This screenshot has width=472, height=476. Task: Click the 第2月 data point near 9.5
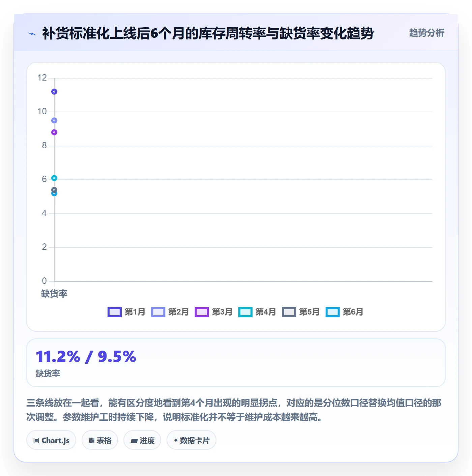(54, 120)
